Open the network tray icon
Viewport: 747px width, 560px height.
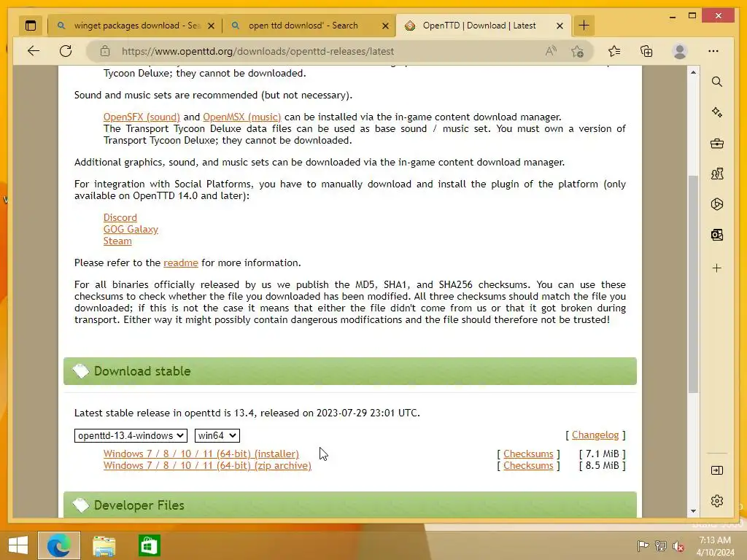click(661, 546)
